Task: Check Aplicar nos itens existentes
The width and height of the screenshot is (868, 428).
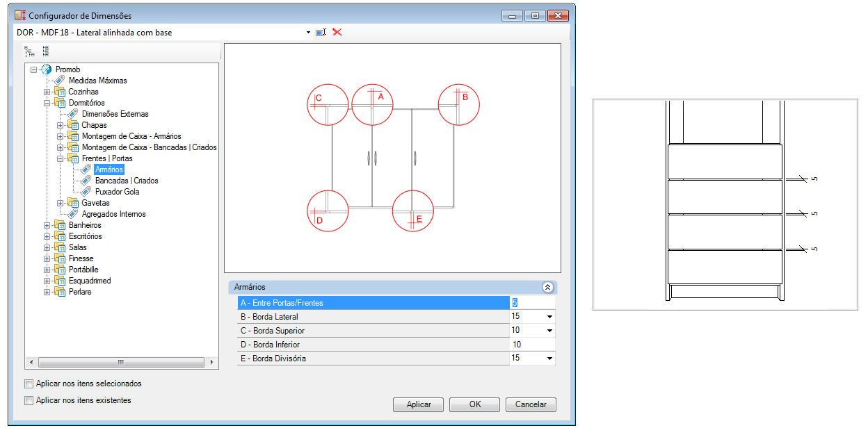Action: (x=29, y=400)
